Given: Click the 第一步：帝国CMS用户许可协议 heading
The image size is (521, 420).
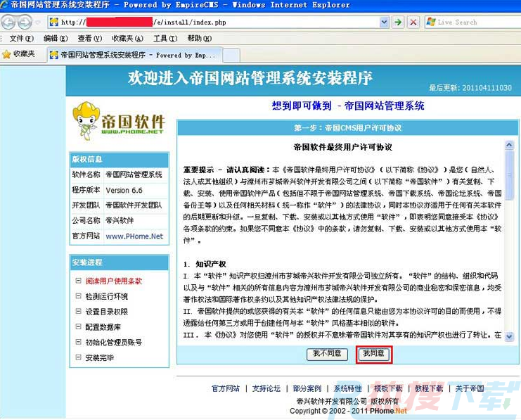Looking at the screenshot, I should coord(347,128).
